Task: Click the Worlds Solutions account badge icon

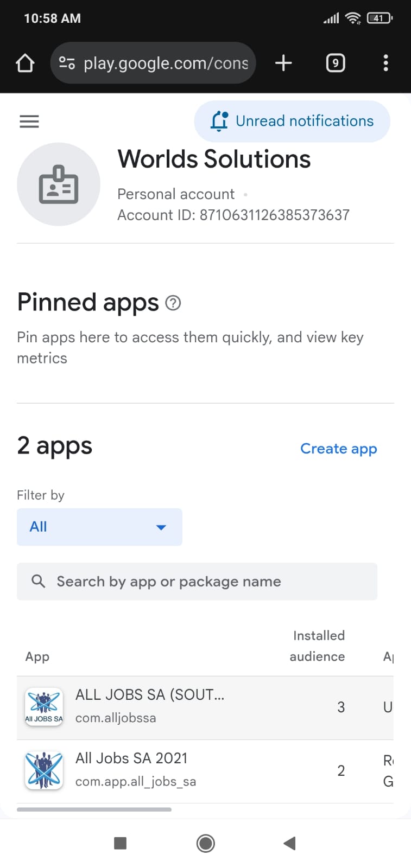Action: coord(59,184)
